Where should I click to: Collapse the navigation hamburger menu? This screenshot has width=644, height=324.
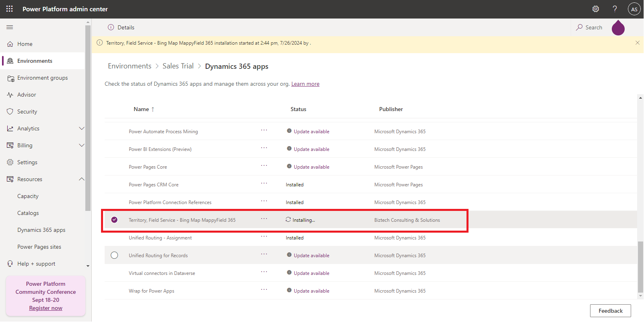tap(10, 27)
